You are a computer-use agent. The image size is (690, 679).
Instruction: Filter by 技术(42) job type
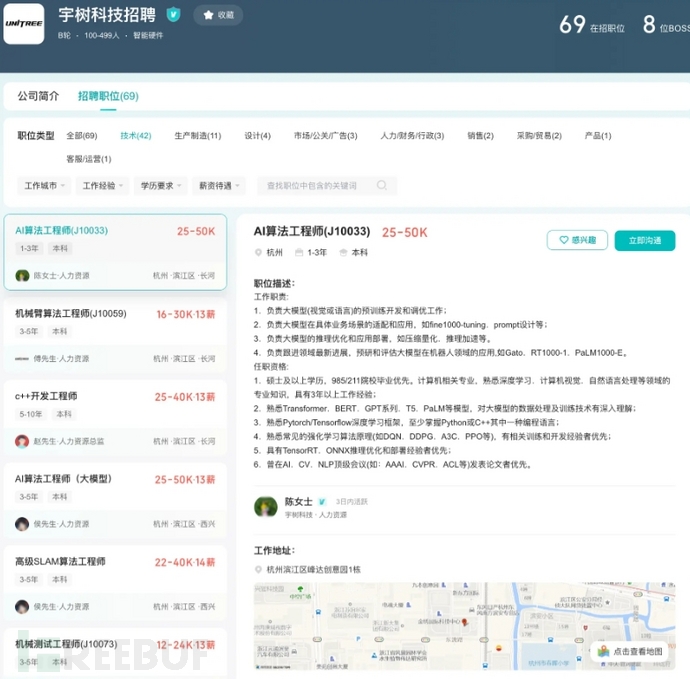click(136, 136)
